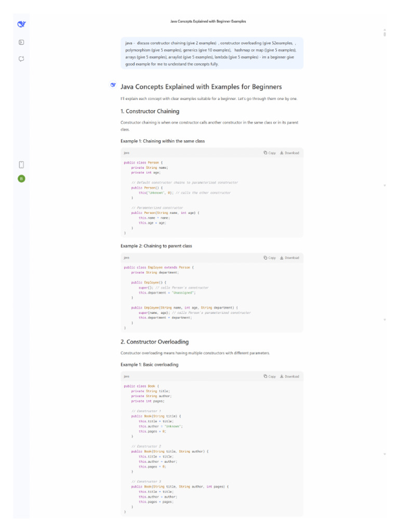
Task: Click the "1. Constructor Chaining" heading
Action: point(150,111)
